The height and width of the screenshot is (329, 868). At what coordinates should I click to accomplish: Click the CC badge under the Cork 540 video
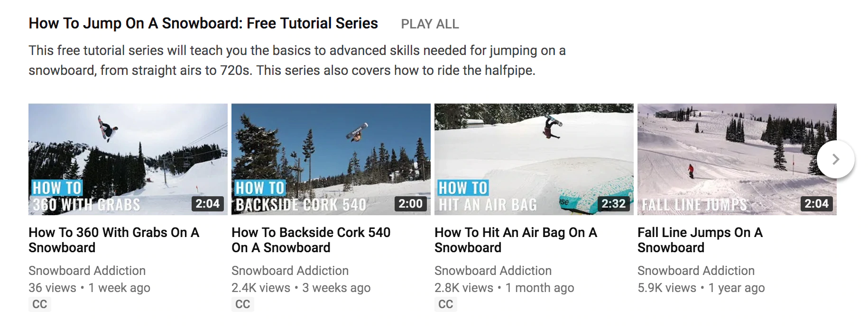click(x=243, y=304)
